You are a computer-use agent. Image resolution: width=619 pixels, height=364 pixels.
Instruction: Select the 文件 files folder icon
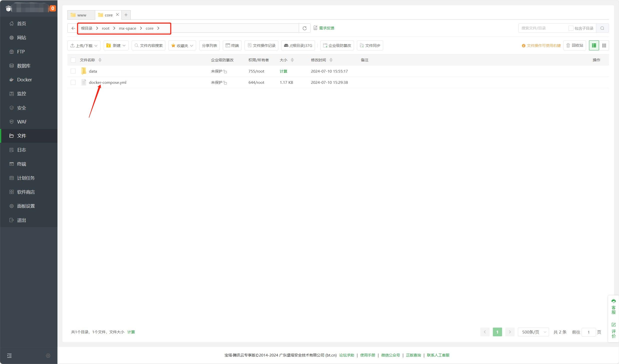tap(11, 136)
